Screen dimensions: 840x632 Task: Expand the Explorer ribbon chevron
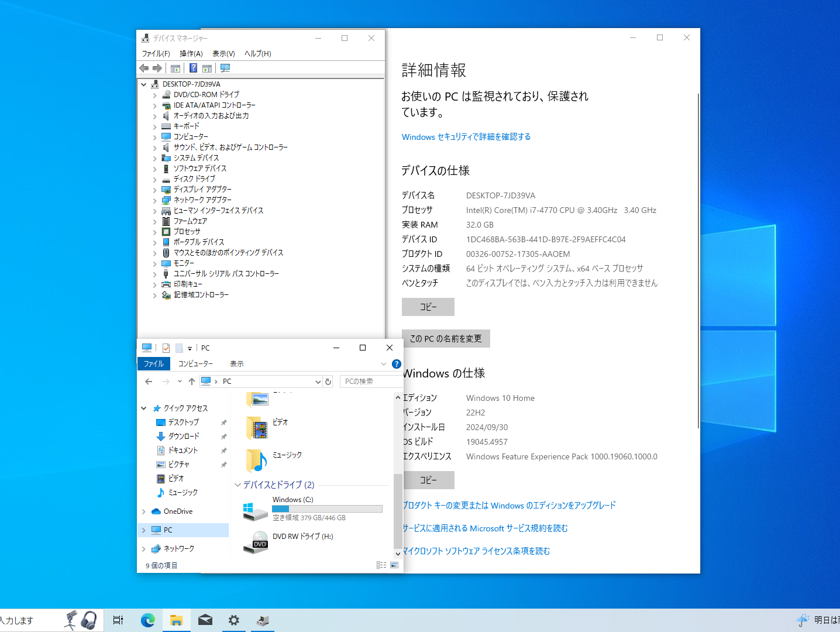[x=384, y=364]
